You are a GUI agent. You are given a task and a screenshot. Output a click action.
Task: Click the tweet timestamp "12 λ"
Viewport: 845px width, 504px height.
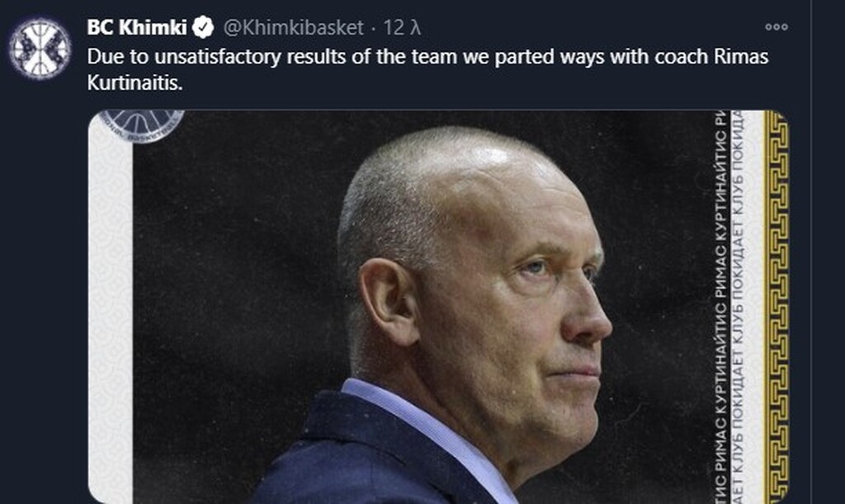403,28
